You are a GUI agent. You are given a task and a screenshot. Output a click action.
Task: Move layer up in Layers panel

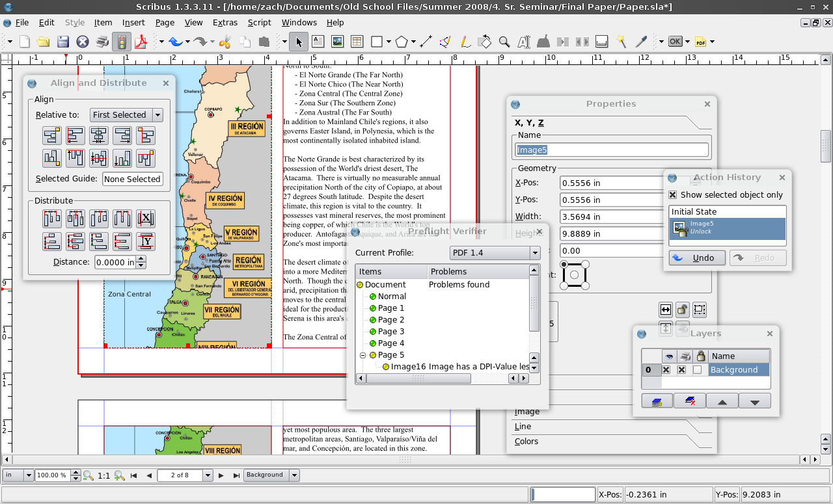tap(722, 401)
